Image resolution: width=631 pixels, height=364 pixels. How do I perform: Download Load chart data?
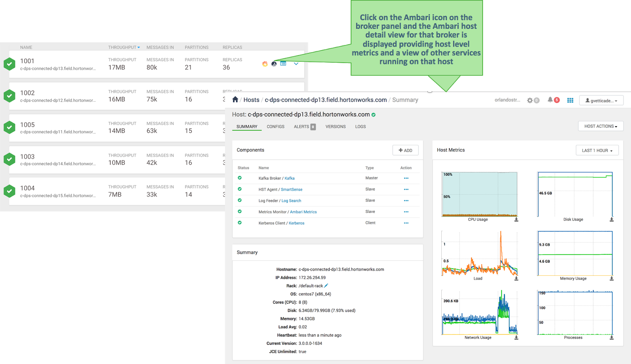tap(516, 278)
